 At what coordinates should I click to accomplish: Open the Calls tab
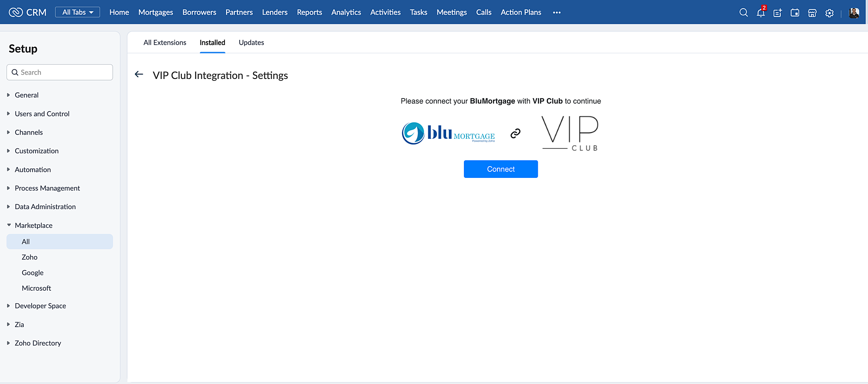coord(483,12)
